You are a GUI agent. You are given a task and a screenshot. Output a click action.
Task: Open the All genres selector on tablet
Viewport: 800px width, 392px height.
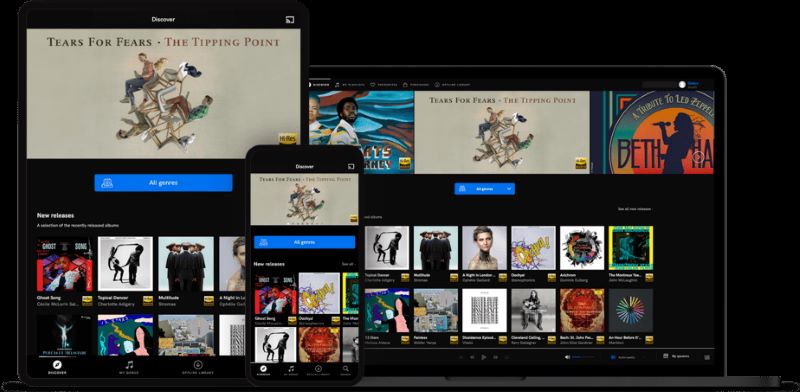[x=163, y=183]
